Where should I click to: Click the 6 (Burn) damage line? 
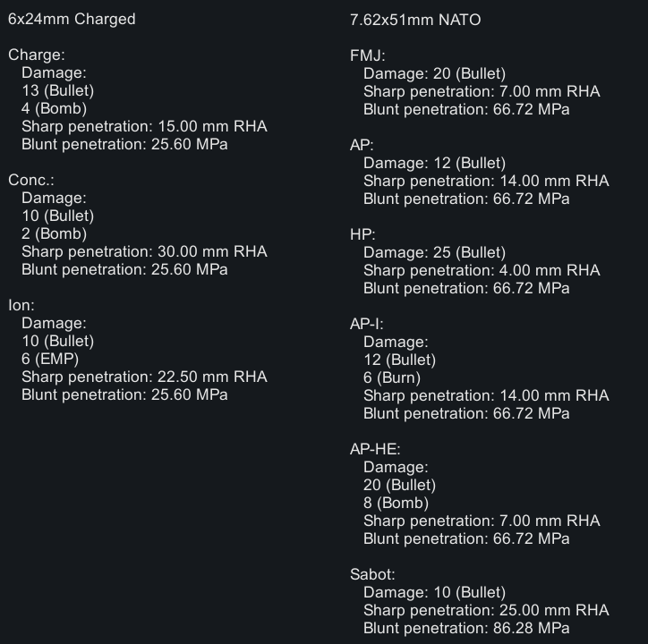[392, 377]
